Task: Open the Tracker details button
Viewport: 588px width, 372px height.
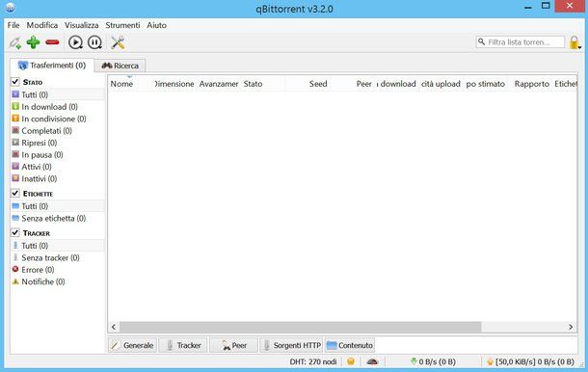Action: pyautogui.click(x=183, y=345)
